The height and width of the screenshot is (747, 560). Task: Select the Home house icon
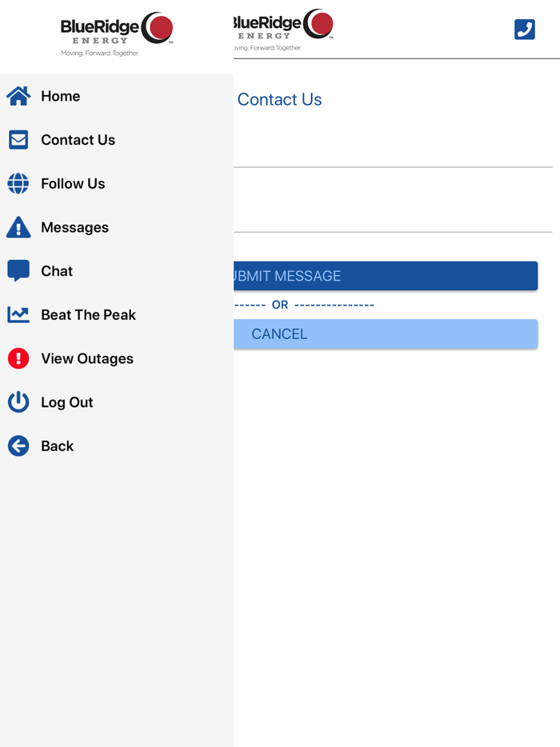tap(18, 96)
